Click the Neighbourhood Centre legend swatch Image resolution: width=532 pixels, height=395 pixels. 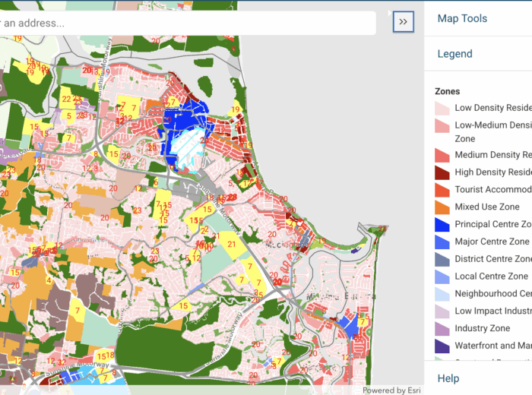[442, 294]
